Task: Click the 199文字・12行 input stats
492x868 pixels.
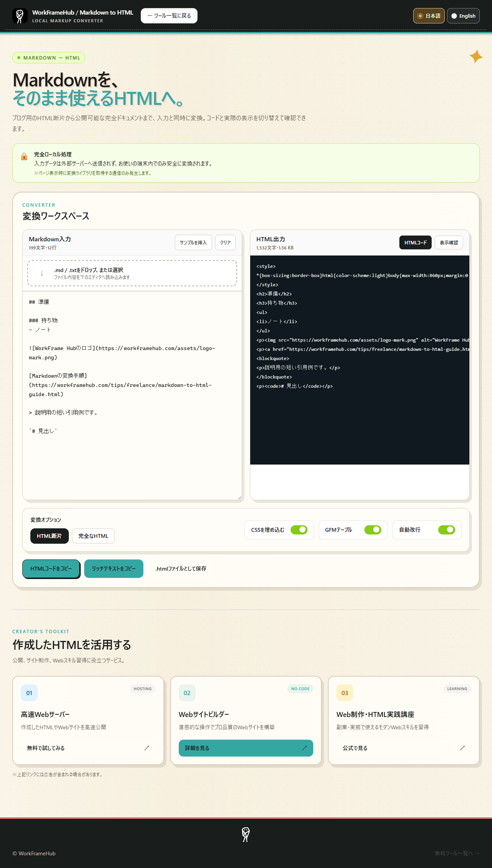Action: point(43,248)
